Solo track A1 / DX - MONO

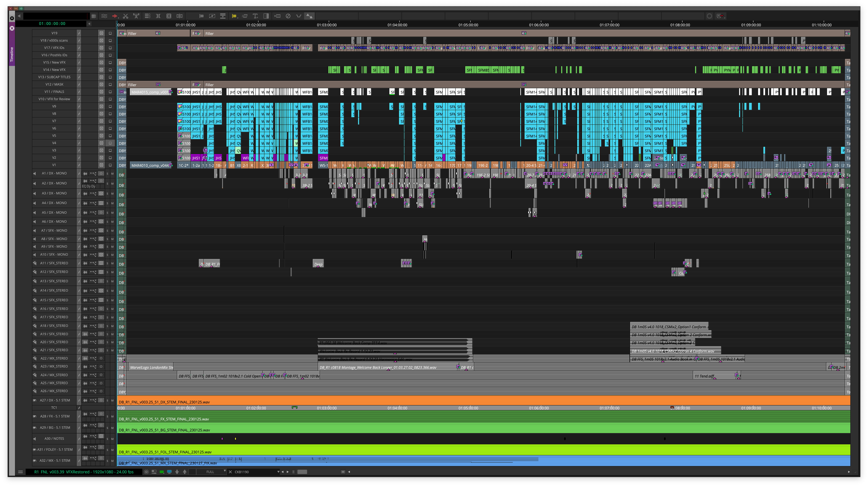[108, 174]
